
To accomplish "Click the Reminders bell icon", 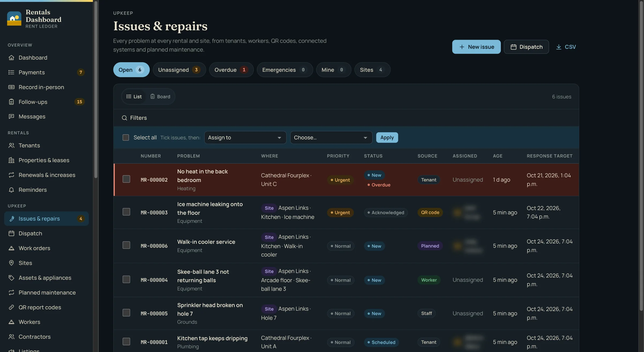I will (11, 190).
